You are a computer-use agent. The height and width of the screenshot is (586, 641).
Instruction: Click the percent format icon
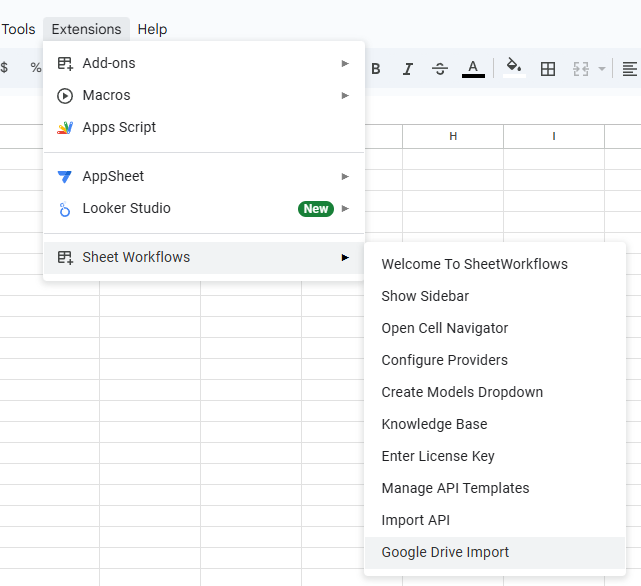[36, 68]
